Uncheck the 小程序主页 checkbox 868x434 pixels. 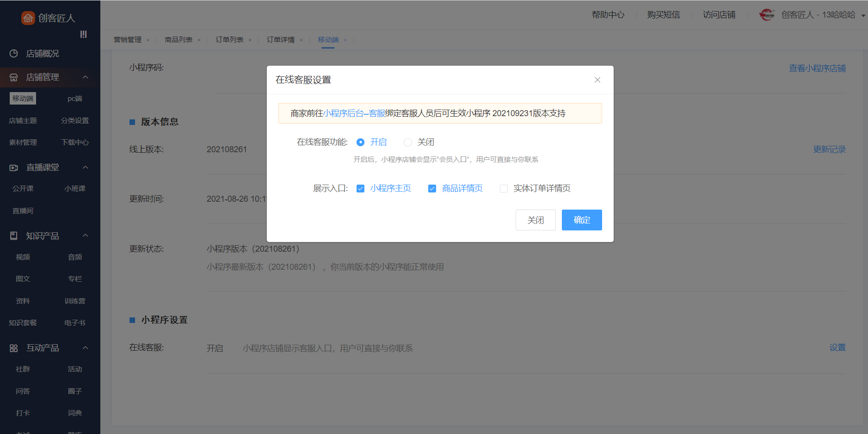[x=361, y=188]
